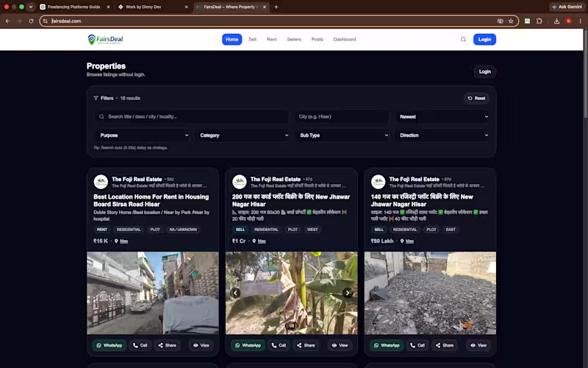The width and height of the screenshot is (588, 368).
Task: Click the City (e.g. Hisar) input field
Action: (x=342, y=117)
